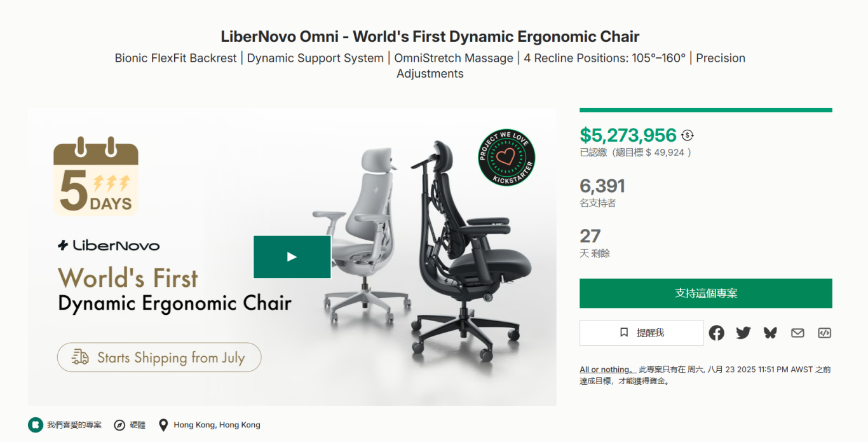Open the embed code icon
This screenshot has height=442, width=868.
pyautogui.click(x=824, y=333)
